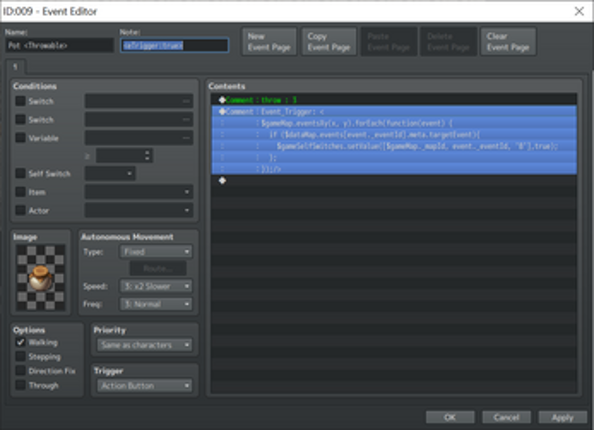Click the diamond before Event_Trigger comment
The height and width of the screenshot is (430, 594).
(222, 111)
